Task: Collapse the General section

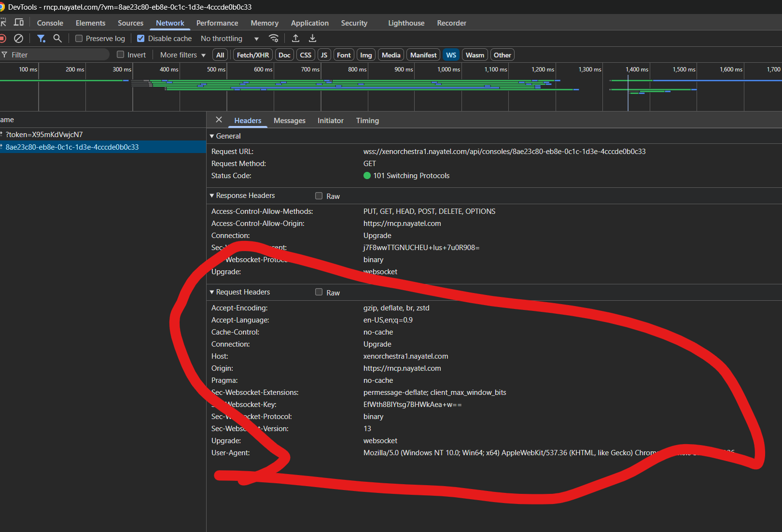Action: tap(212, 136)
